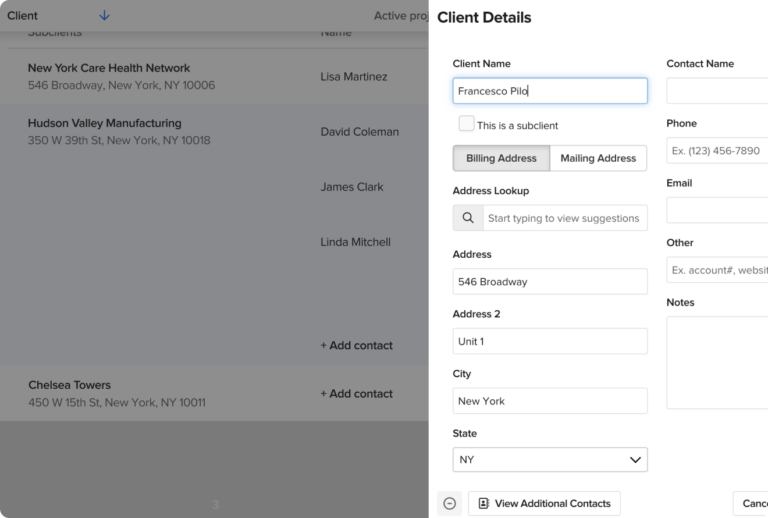Screen dimensions: 768x518
Task: Click Add contact under Linda Mitchell
Action: tap(357, 346)
